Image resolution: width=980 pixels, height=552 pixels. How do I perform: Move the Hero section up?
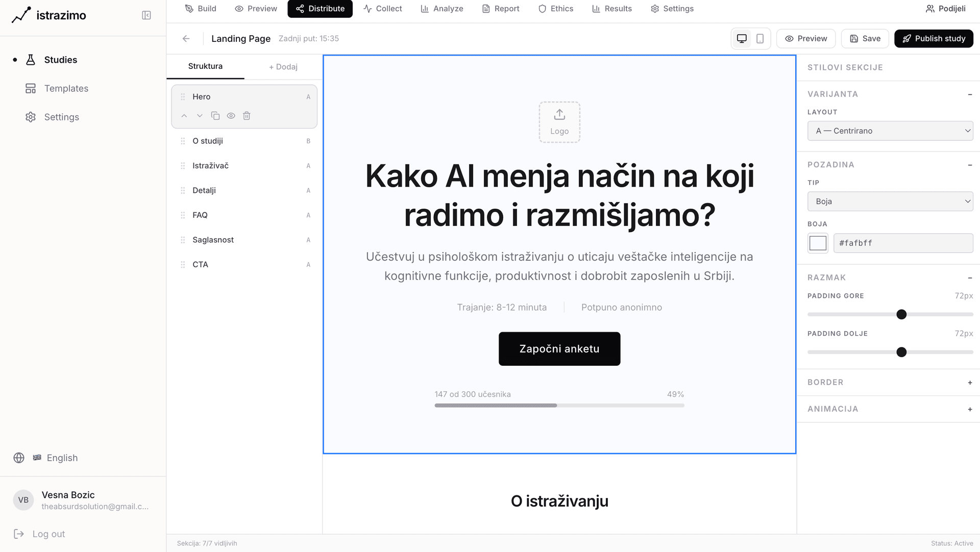click(x=184, y=116)
